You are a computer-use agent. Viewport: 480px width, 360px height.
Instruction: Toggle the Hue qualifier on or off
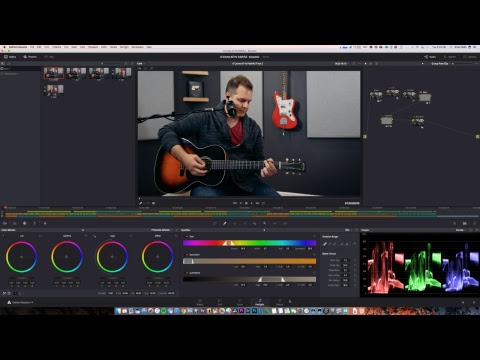186,237
